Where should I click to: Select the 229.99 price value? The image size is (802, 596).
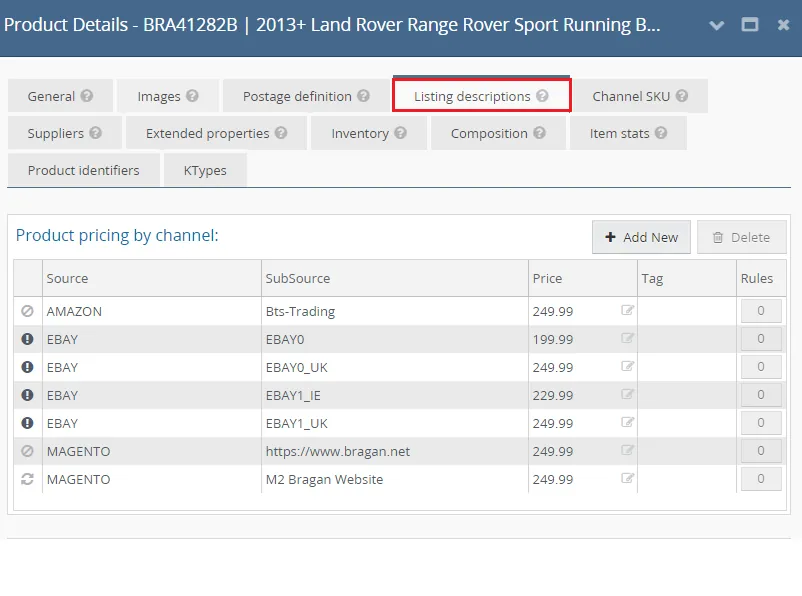[x=553, y=395]
